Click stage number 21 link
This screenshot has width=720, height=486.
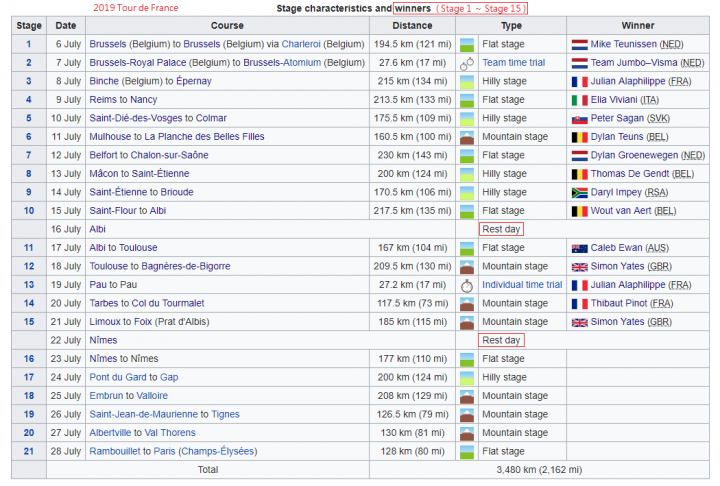click(x=29, y=451)
